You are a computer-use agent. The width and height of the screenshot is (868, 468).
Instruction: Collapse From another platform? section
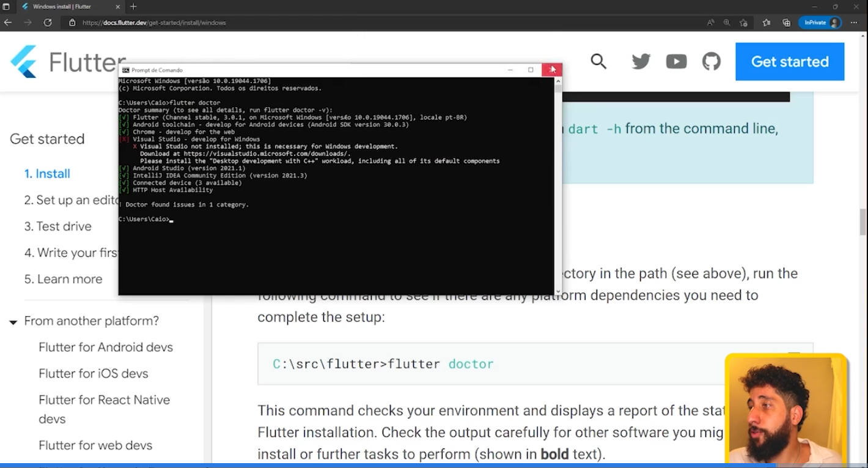coord(13,322)
